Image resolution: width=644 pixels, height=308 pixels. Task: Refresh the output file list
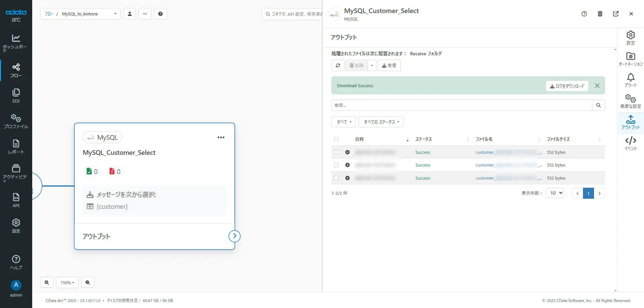tap(338, 65)
